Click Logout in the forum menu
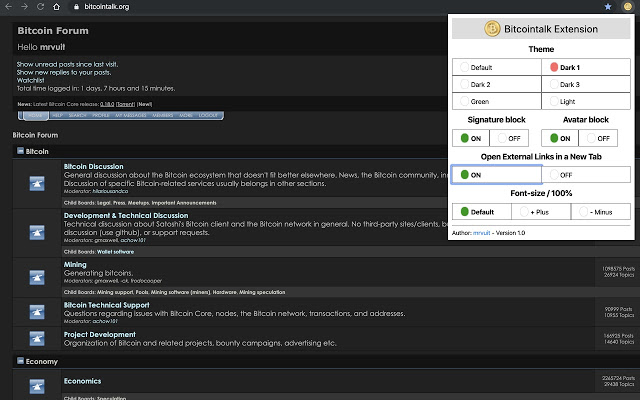The image size is (640, 400). point(208,116)
